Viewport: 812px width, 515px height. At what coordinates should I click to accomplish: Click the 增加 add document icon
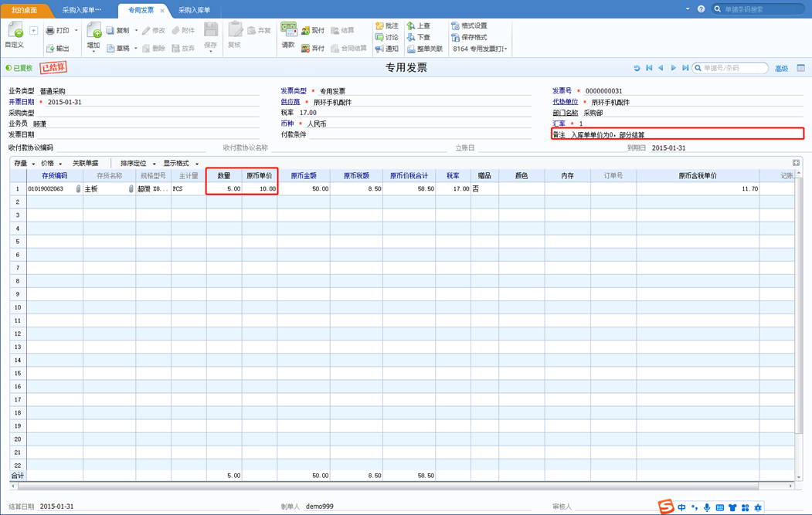click(93, 30)
